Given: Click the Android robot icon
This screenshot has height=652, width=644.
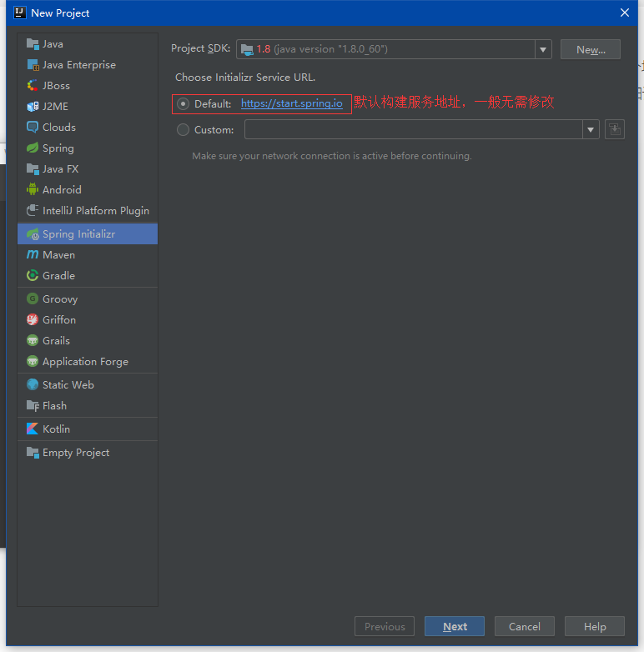Looking at the screenshot, I should coord(33,189).
